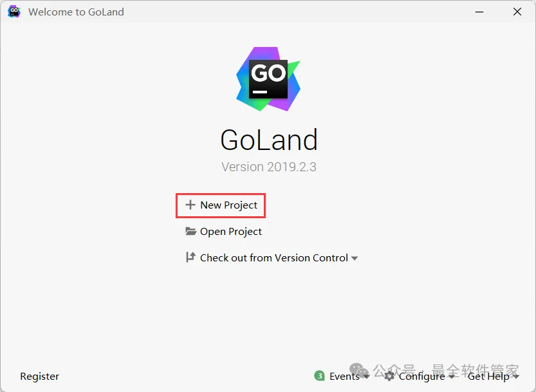Open the Events label text
This screenshot has height=392, width=536.
point(344,377)
